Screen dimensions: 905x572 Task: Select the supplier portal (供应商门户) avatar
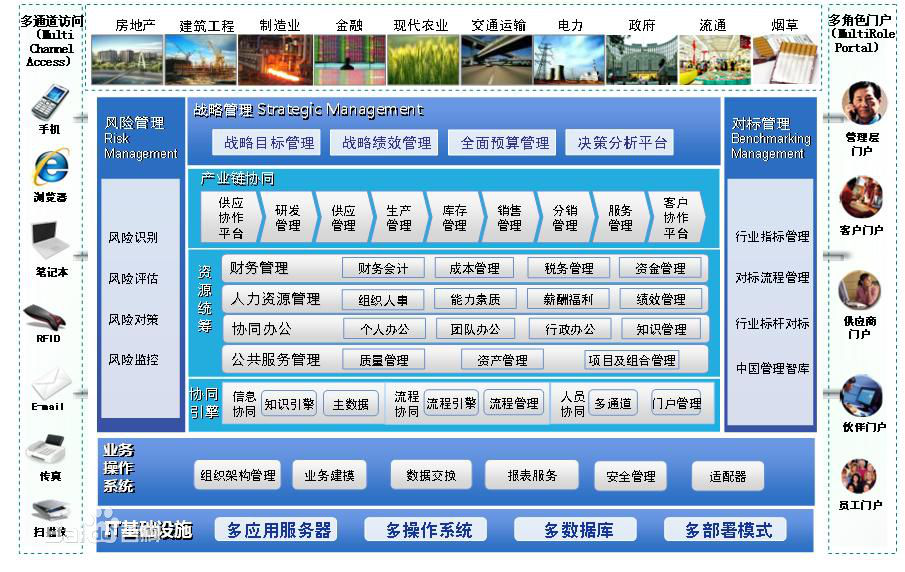pyautogui.click(x=859, y=291)
